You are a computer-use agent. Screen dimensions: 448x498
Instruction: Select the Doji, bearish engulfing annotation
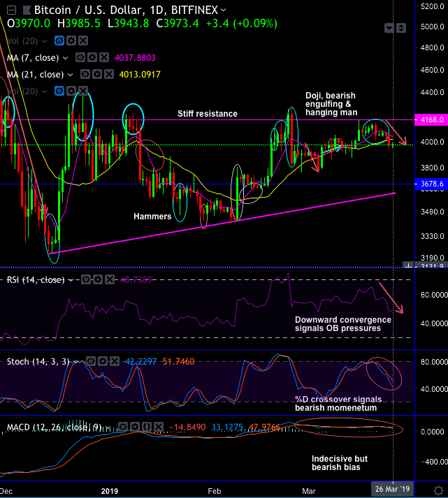tap(331, 104)
